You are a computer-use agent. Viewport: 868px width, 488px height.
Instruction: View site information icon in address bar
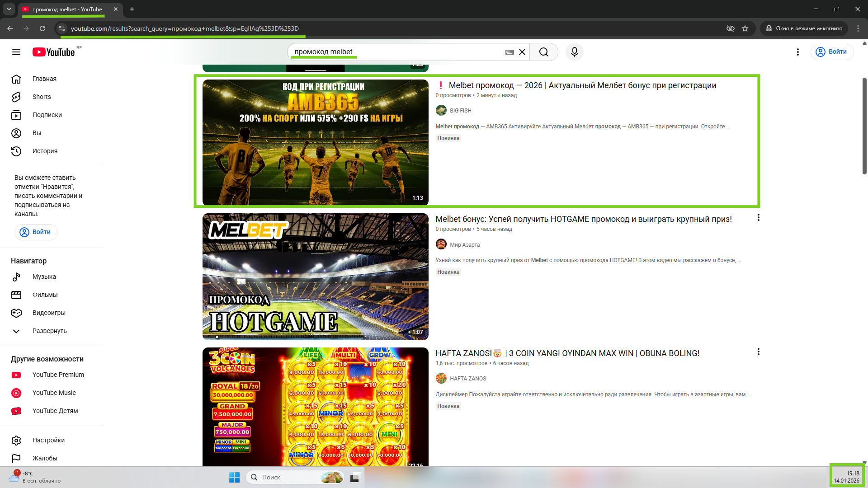62,28
